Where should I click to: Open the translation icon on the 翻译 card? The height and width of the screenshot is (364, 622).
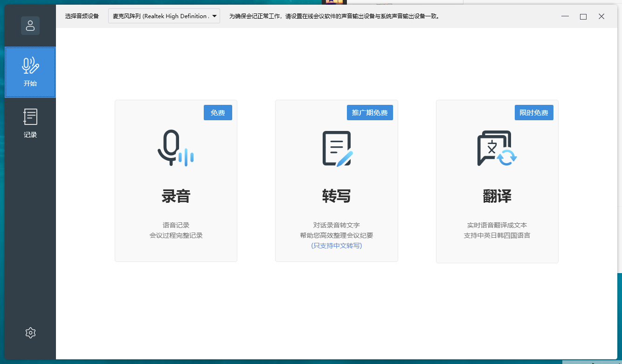(x=496, y=149)
